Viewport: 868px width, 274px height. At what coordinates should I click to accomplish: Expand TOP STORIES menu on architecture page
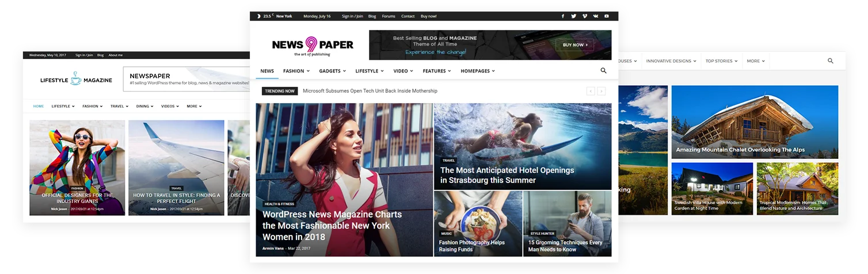tap(722, 60)
